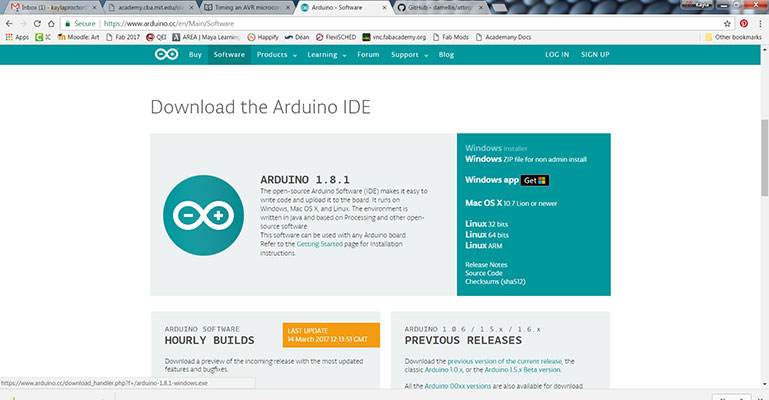Viewport: 769px width, 400px height.
Task: Open the Arduino 00xx versions link
Action: click(x=458, y=386)
